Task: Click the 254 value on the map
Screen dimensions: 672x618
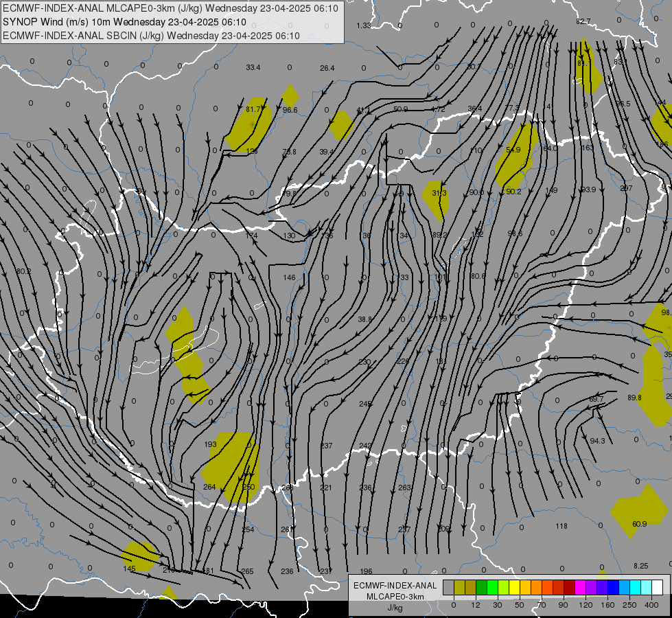Action: (248, 529)
